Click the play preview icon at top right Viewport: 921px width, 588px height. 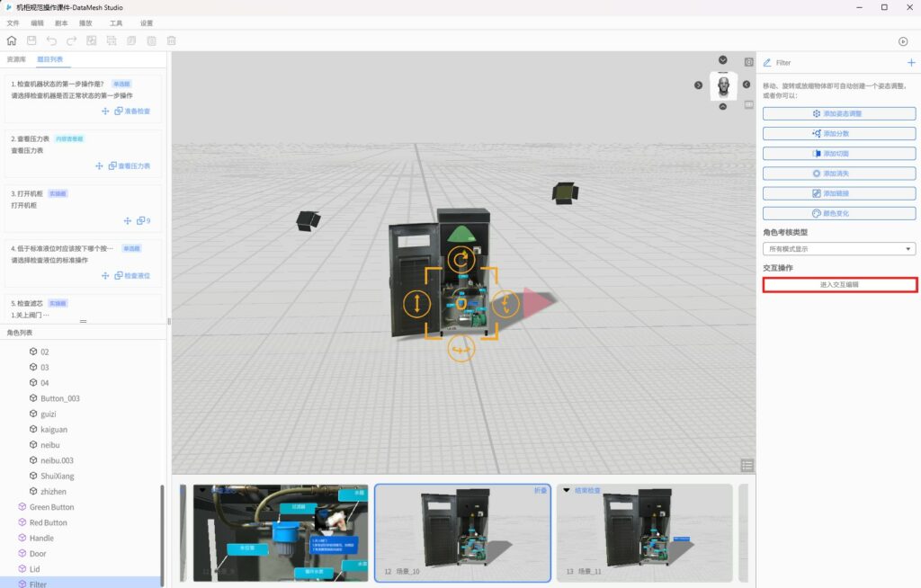pos(903,41)
